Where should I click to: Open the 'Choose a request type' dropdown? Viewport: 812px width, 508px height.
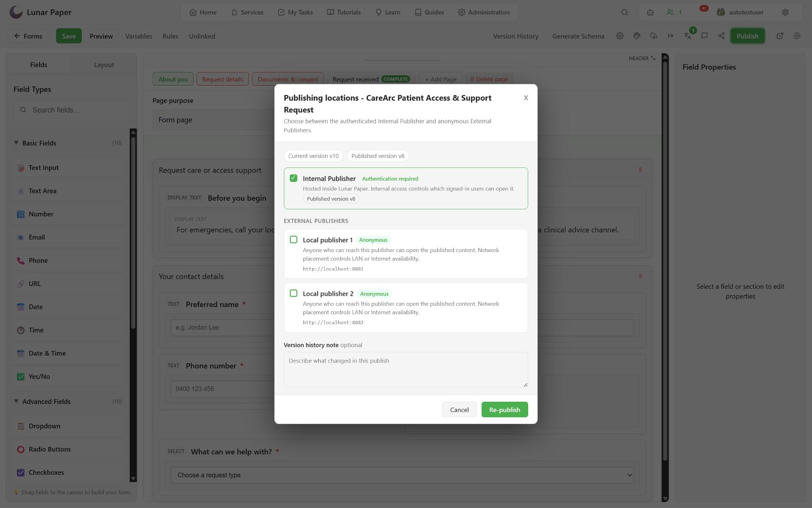pyautogui.click(x=402, y=475)
